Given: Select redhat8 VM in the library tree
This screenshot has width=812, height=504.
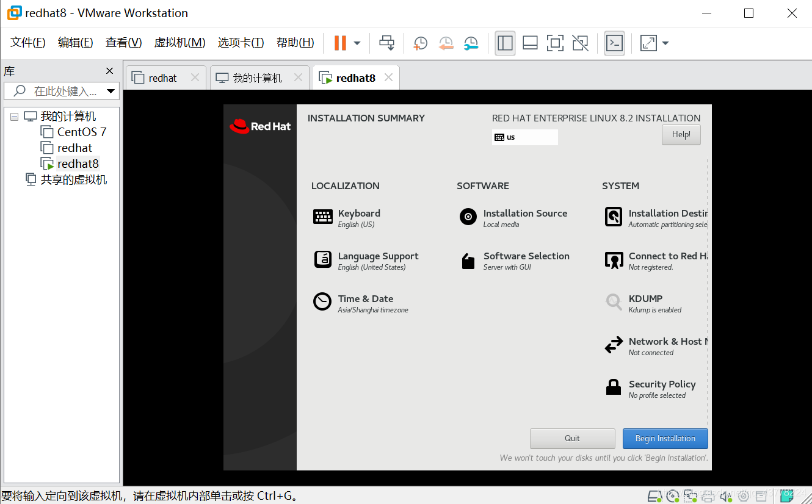Looking at the screenshot, I should pos(78,164).
